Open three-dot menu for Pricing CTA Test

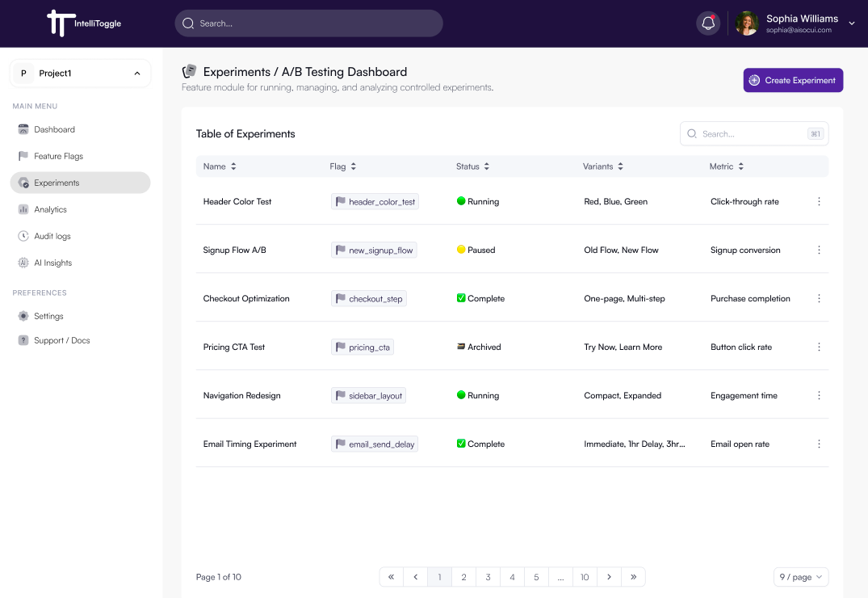click(x=819, y=347)
